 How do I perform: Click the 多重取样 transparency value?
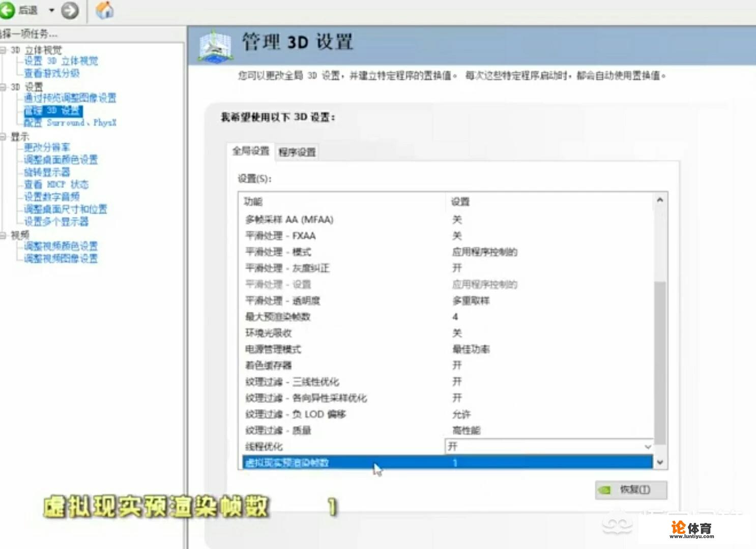(x=471, y=300)
